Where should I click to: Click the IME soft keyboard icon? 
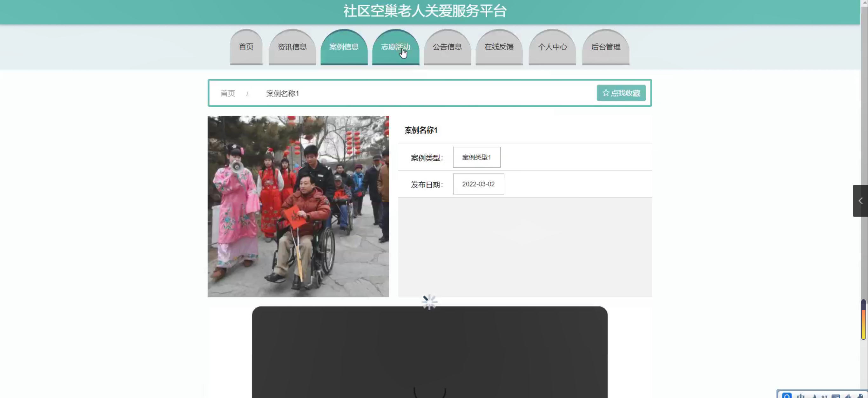point(836,396)
